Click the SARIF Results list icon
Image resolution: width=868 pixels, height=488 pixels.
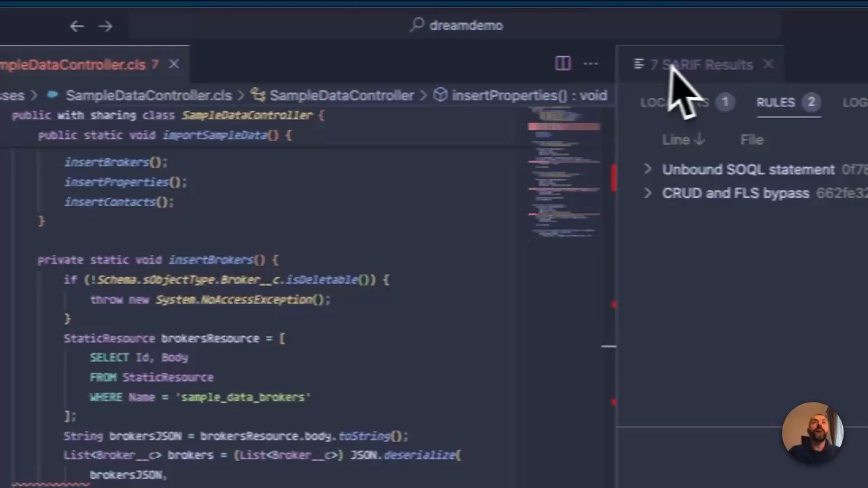(x=638, y=64)
